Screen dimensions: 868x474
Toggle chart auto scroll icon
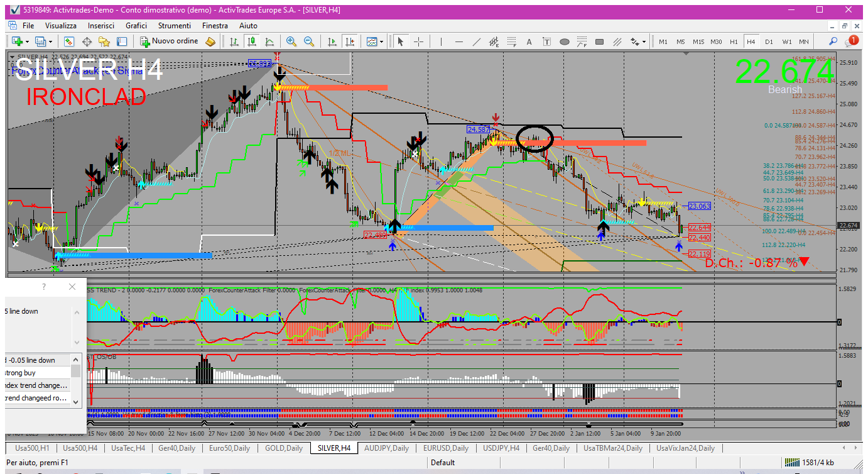point(332,41)
